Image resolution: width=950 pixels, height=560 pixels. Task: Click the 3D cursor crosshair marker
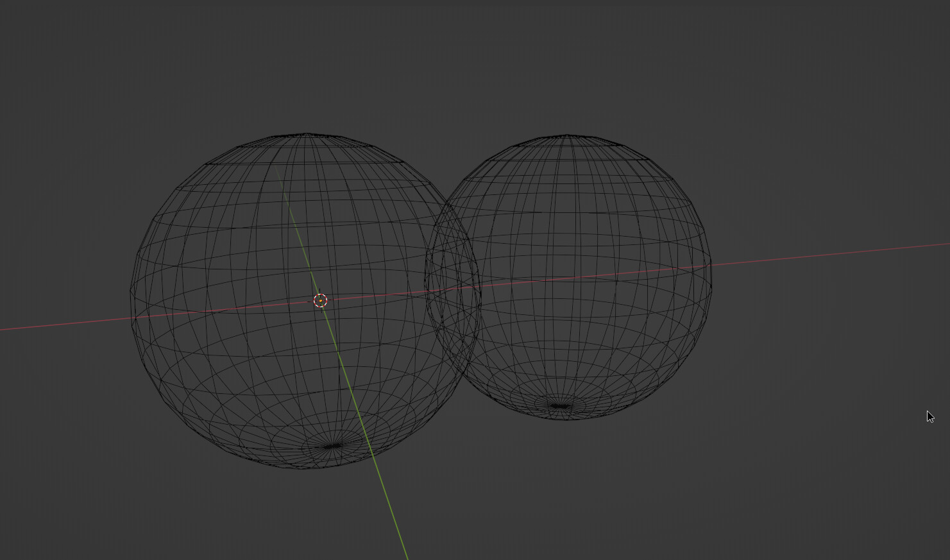[x=320, y=300]
